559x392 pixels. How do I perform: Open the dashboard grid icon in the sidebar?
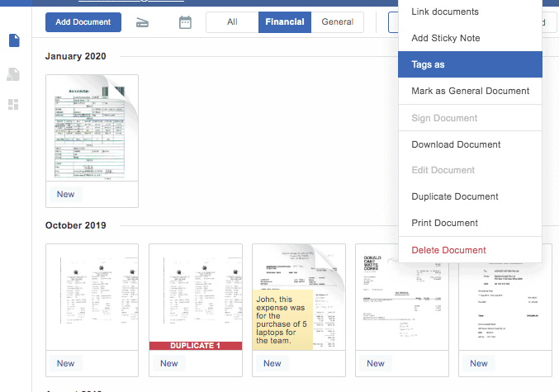coord(14,104)
